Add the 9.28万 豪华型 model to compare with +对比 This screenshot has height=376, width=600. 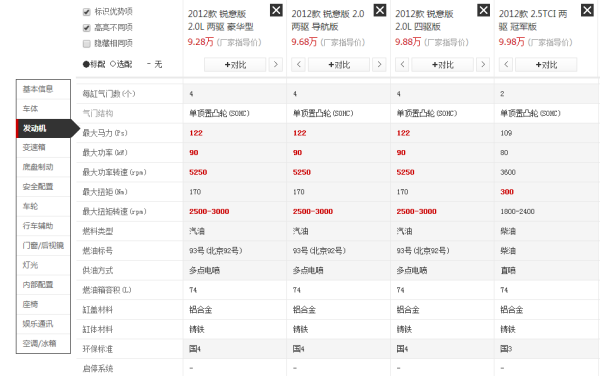(235, 65)
